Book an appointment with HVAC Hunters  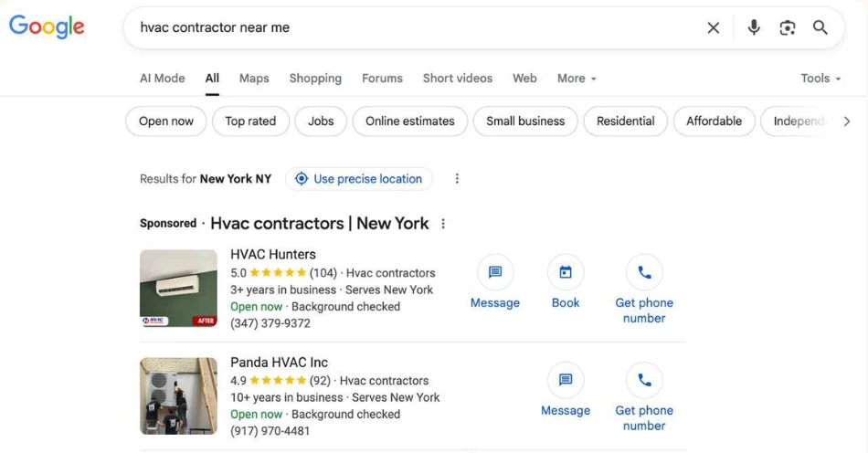point(566,273)
